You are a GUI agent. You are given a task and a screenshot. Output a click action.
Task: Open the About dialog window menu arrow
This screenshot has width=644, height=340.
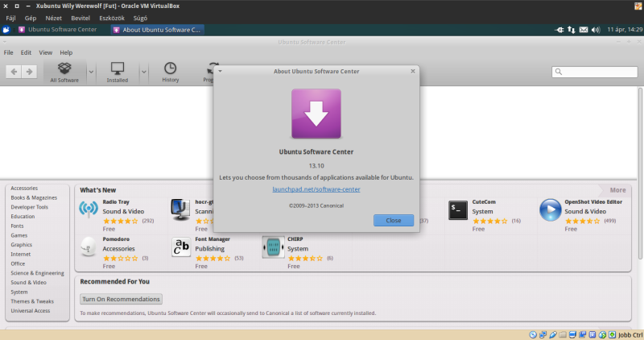(220, 71)
